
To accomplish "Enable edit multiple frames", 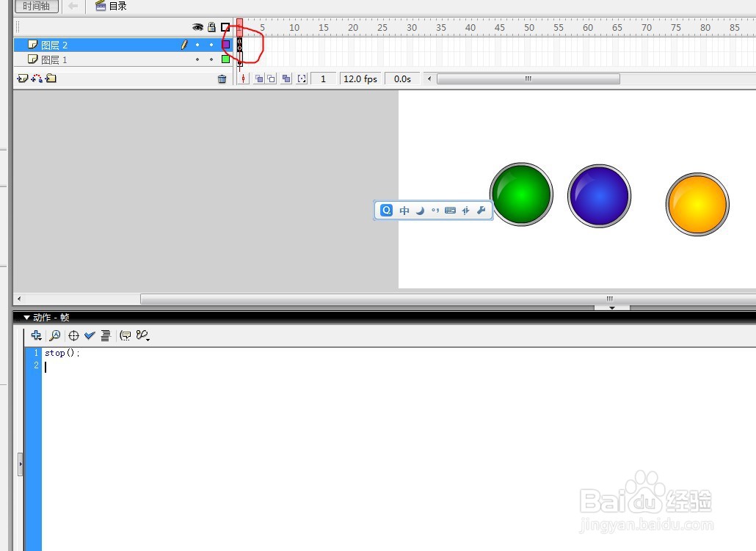I will tap(286, 79).
